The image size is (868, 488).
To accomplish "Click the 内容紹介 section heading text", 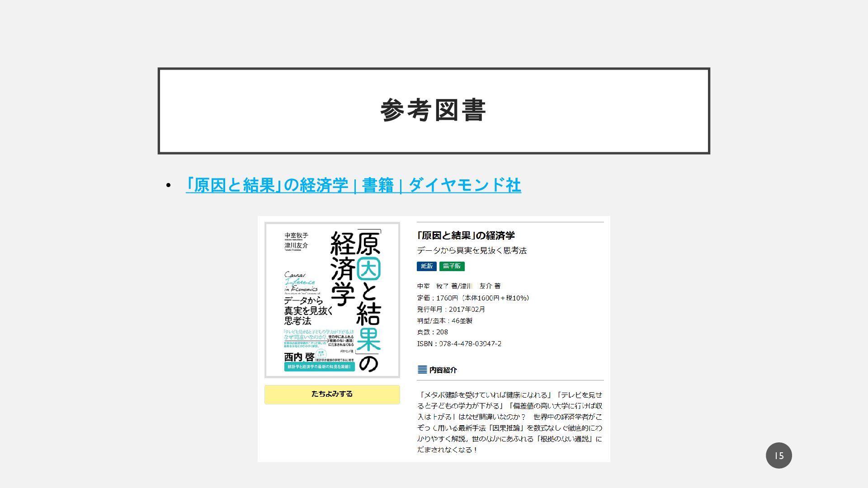I will (x=443, y=370).
